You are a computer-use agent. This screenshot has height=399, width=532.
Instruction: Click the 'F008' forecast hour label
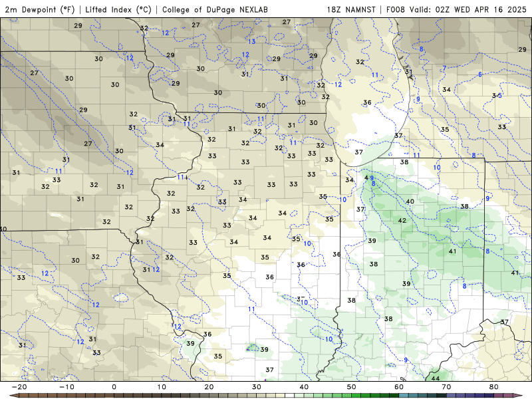pyautogui.click(x=396, y=9)
